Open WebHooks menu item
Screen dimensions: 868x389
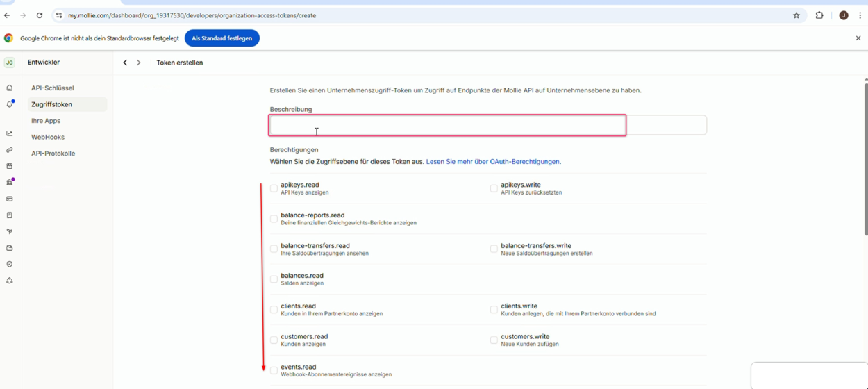(x=48, y=137)
